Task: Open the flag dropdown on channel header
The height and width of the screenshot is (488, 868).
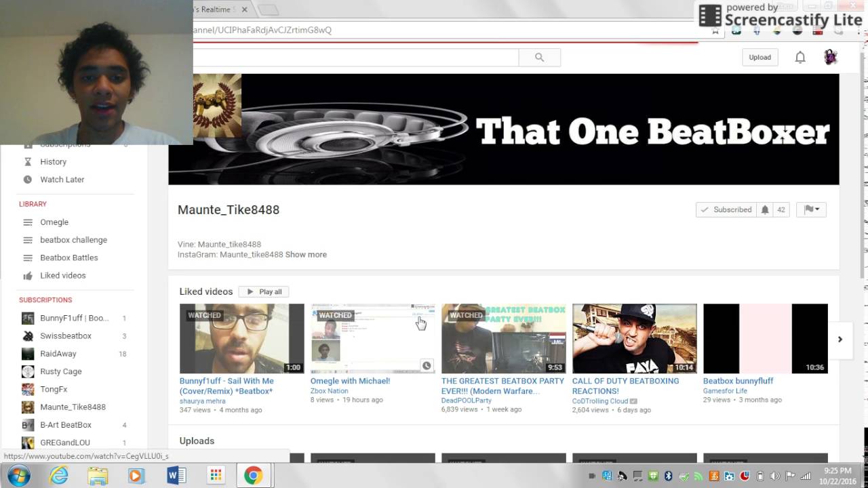Action: click(811, 209)
